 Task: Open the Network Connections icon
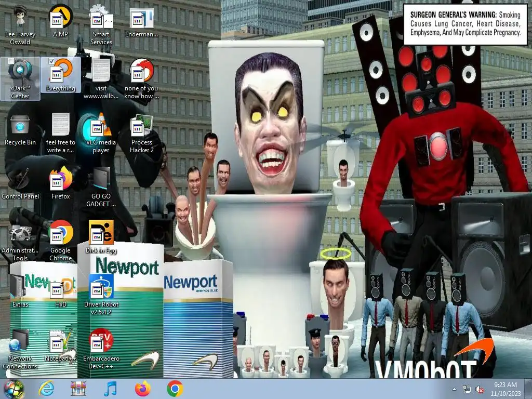click(20, 350)
